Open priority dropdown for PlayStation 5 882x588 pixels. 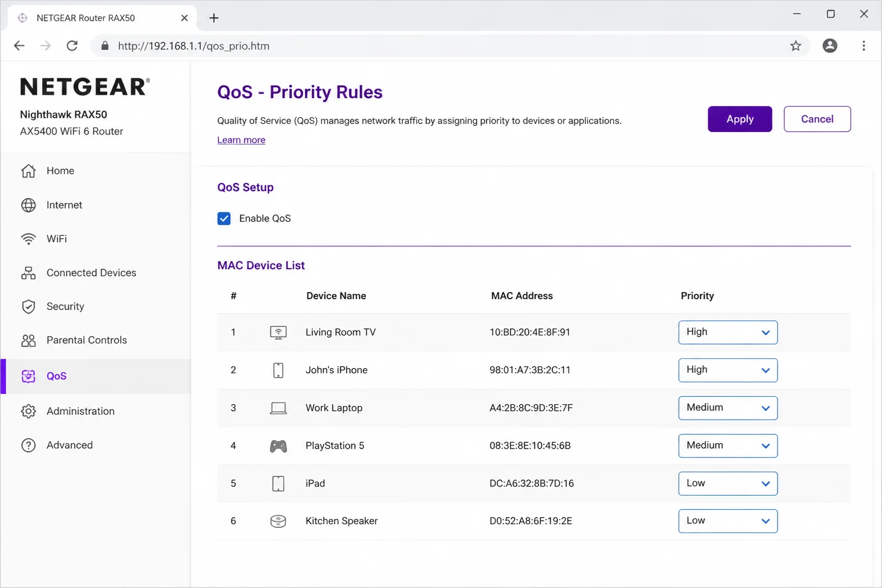728,446
